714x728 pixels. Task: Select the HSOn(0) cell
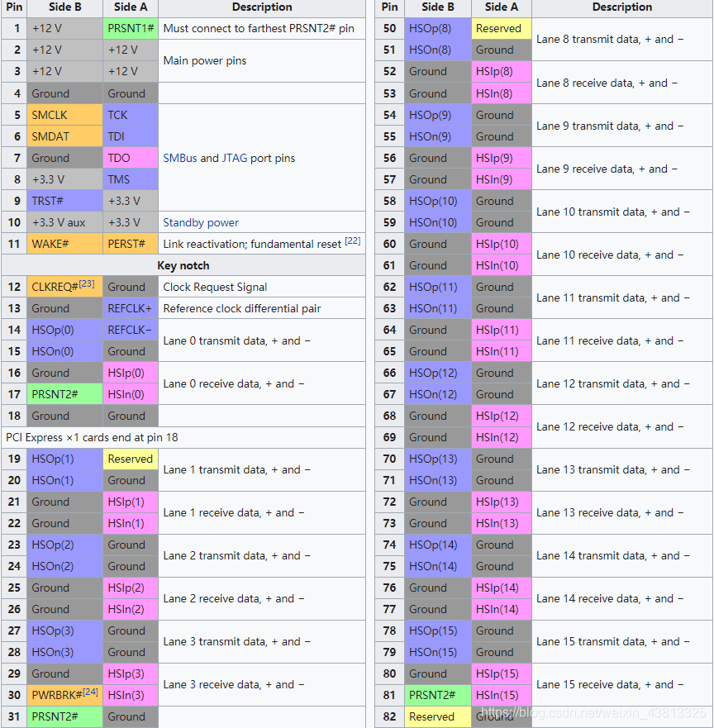(x=65, y=351)
